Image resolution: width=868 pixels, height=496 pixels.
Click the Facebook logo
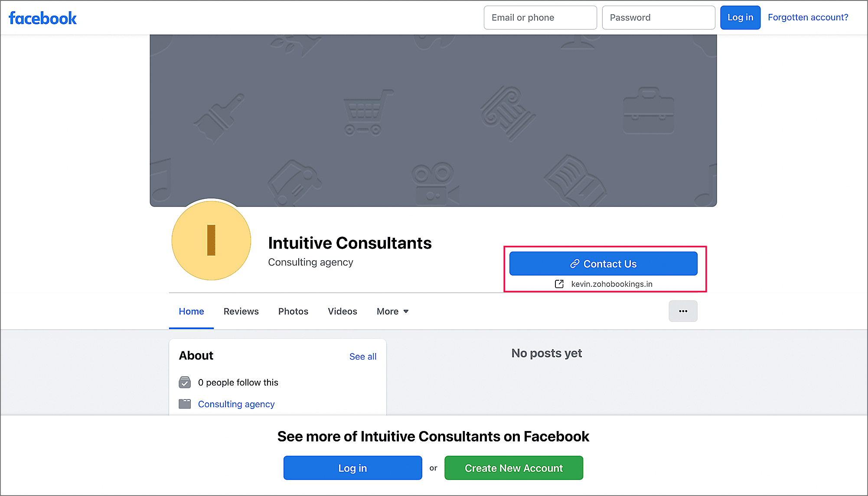(42, 18)
